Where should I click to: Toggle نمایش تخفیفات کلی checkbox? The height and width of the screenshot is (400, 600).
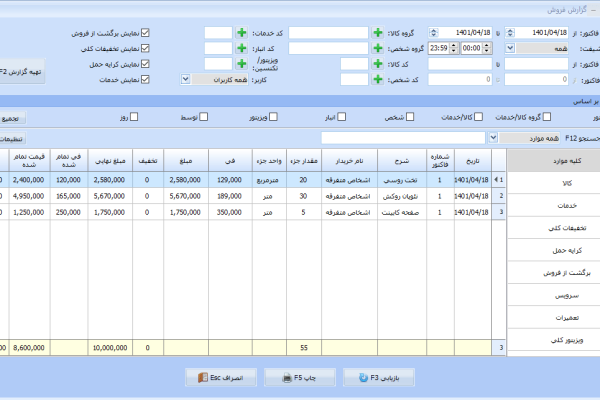pos(145,48)
